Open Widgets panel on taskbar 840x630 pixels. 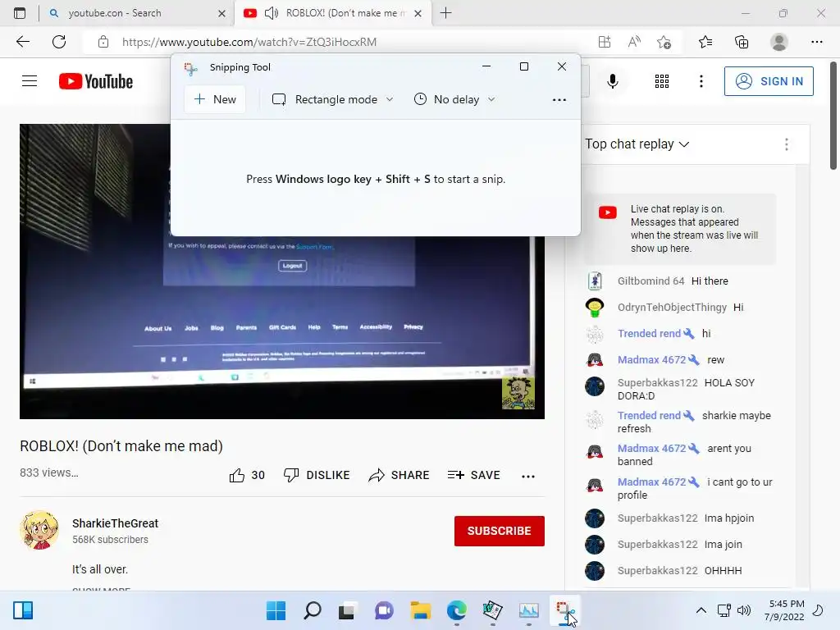[x=23, y=610]
